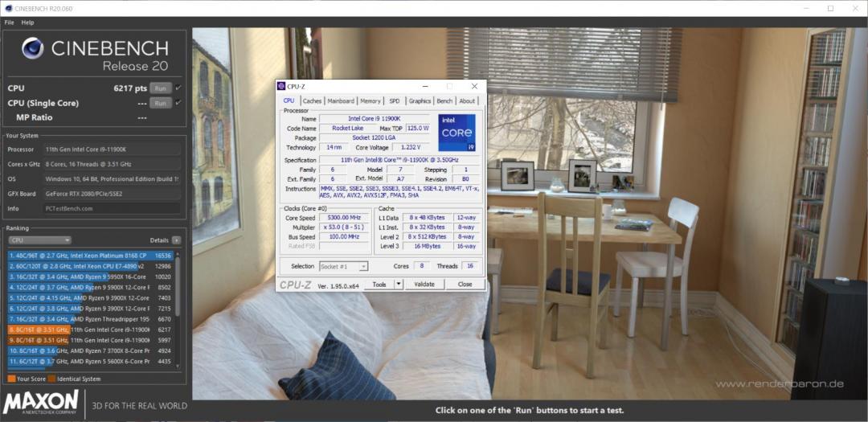
Task: Select ranking row i9-11900K scoring 5997
Action: click(x=92, y=340)
